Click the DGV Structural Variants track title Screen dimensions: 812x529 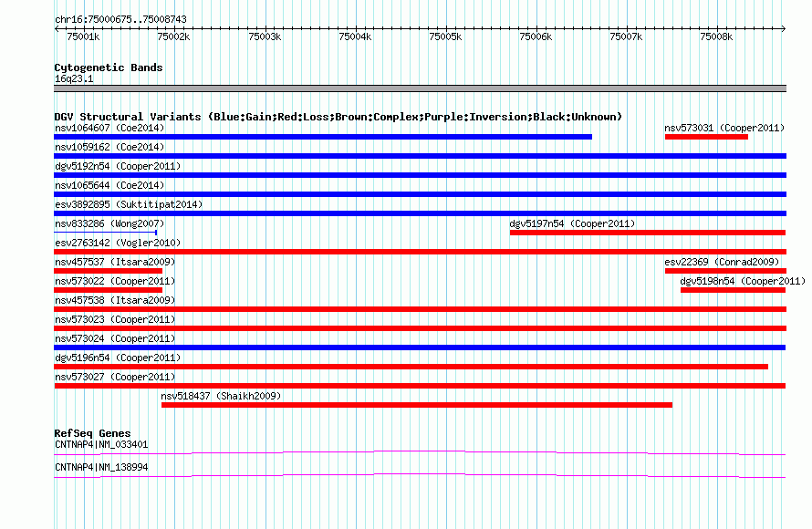point(338,117)
